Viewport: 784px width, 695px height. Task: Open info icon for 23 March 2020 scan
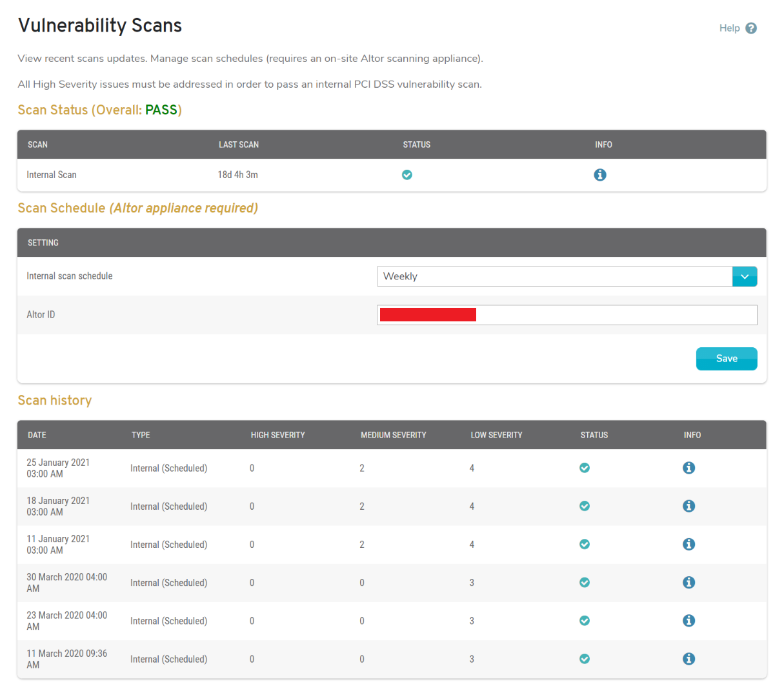pyautogui.click(x=689, y=620)
